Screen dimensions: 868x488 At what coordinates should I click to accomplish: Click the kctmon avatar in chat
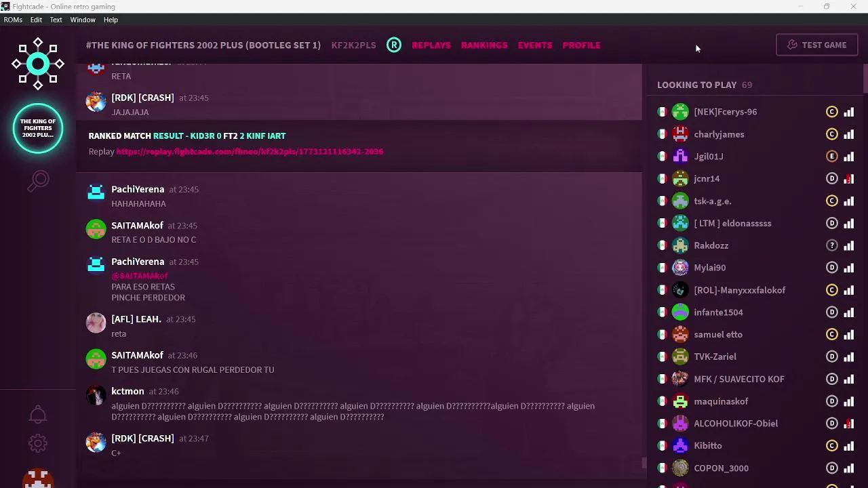pos(96,395)
